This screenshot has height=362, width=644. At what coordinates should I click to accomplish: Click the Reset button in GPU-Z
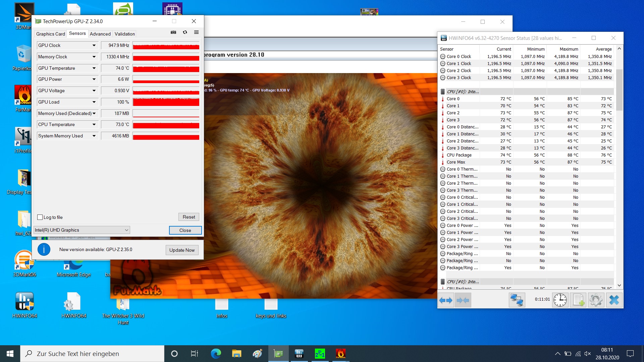(x=189, y=217)
